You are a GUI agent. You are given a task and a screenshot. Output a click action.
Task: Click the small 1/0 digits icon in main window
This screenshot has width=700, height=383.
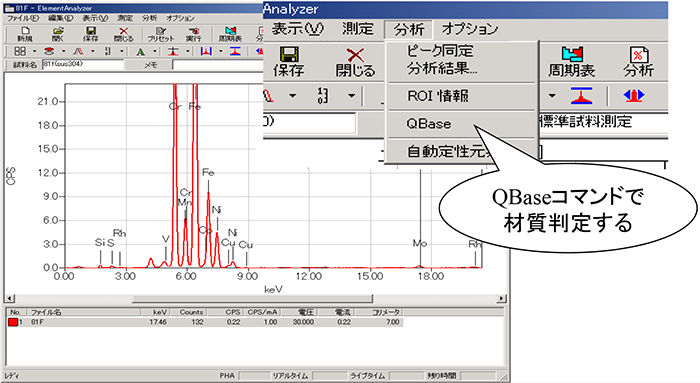tap(108, 51)
